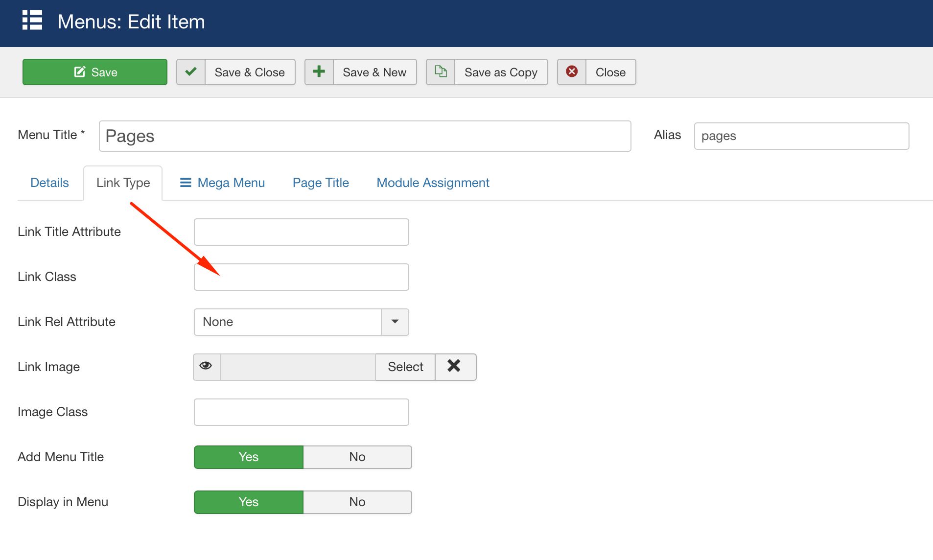The image size is (933, 560).
Task: Click the plus icon for Save & New
Action: tap(319, 72)
